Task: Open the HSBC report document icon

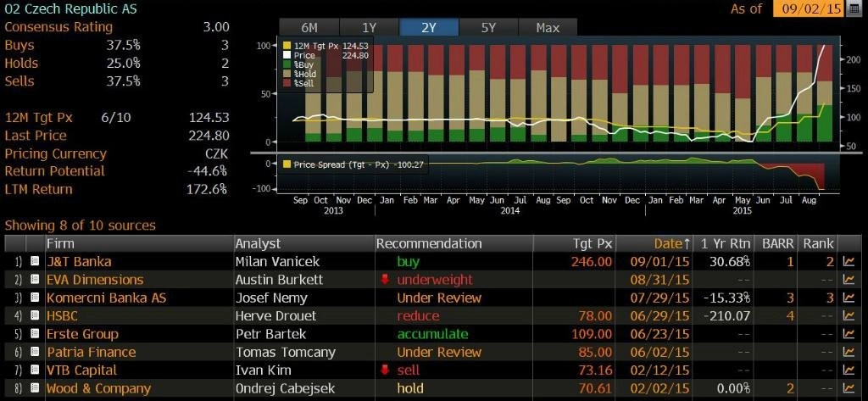Action: 35,315
